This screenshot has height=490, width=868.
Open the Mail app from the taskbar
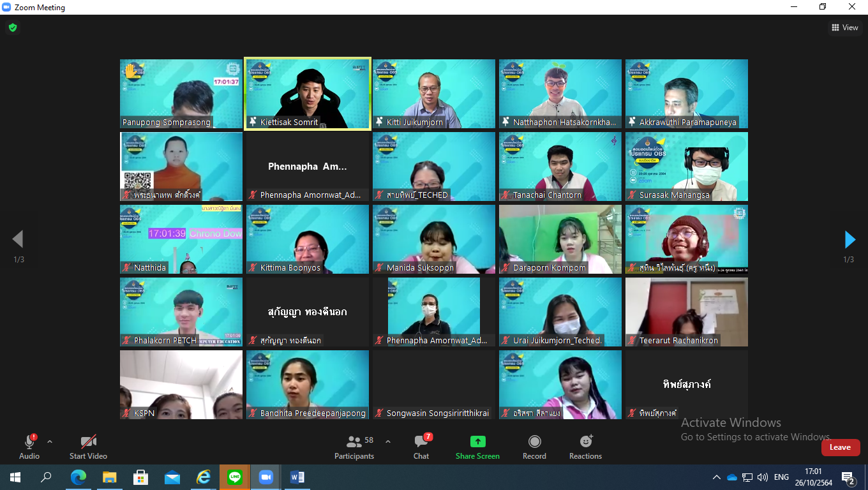(x=172, y=477)
